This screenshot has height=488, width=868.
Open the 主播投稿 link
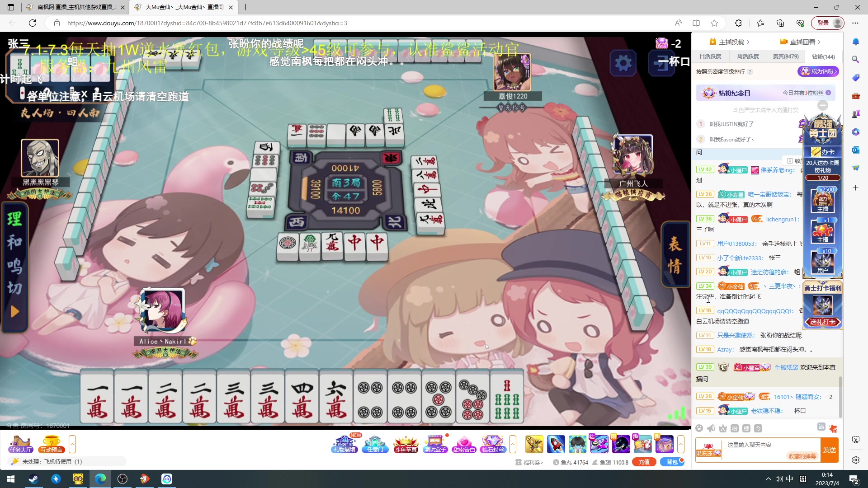730,42
